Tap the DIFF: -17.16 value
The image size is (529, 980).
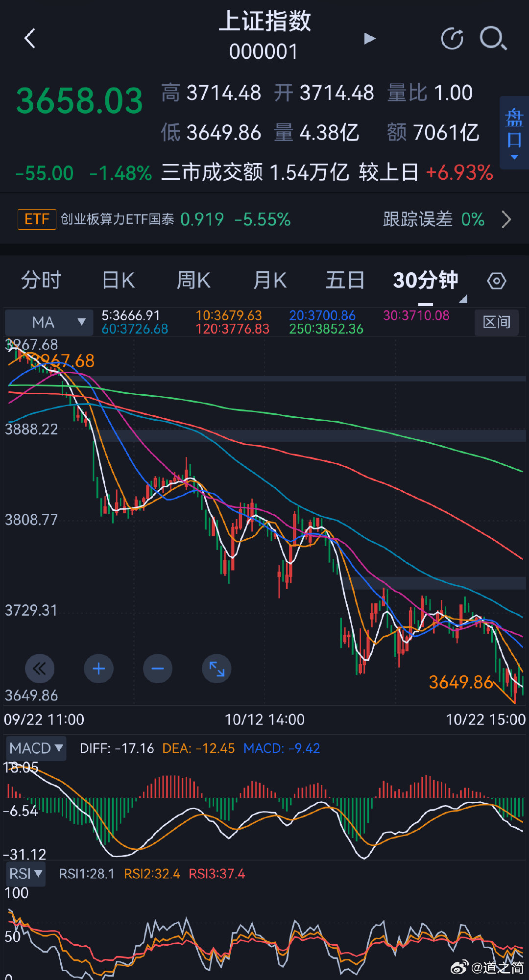coord(117,748)
